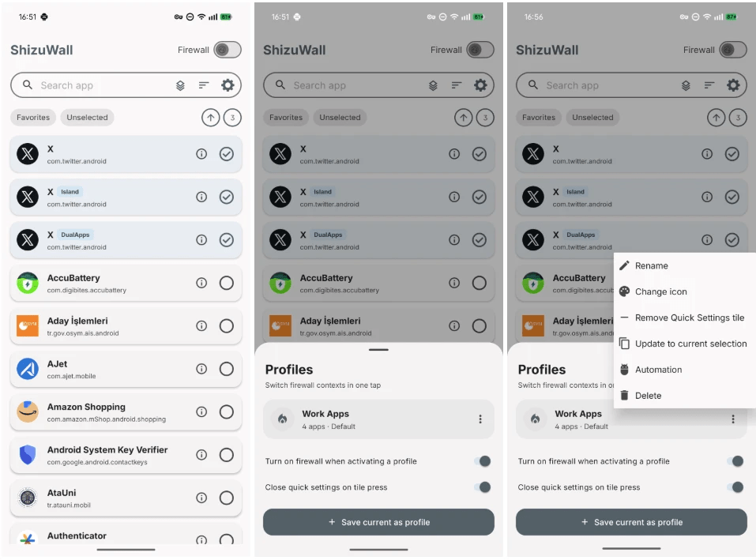Toggle the Firewall switch in the left screen

coord(228,50)
